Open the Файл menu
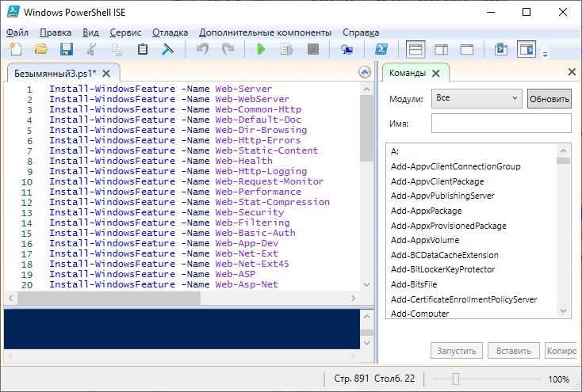The height and width of the screenshot is (392, 582). [x=17, y=32]
